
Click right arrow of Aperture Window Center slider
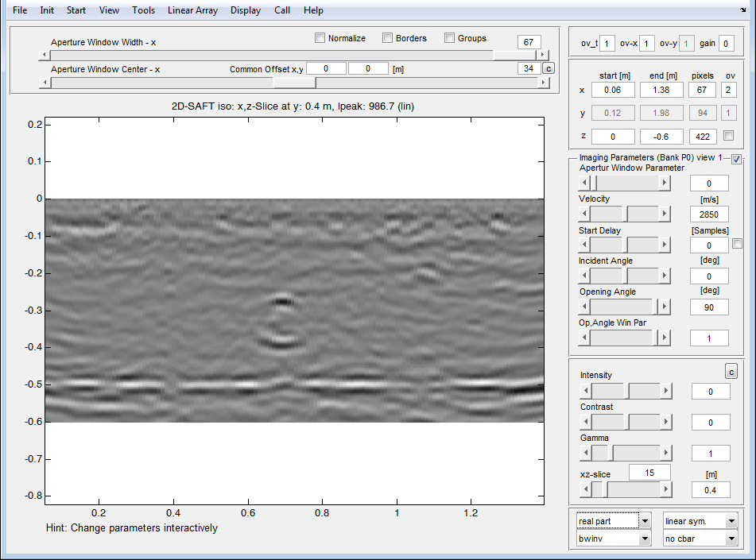[544, 83]
